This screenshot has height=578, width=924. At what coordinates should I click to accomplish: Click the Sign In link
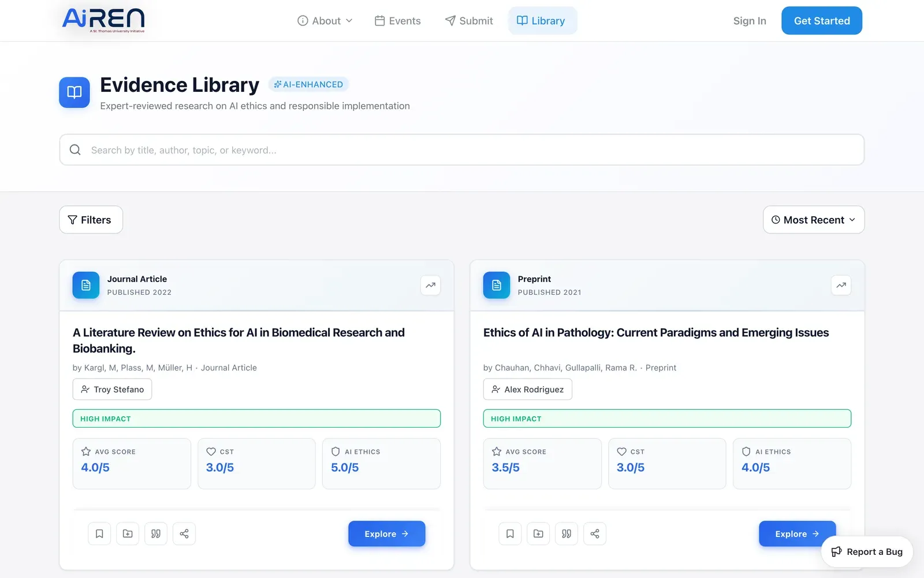750,21
